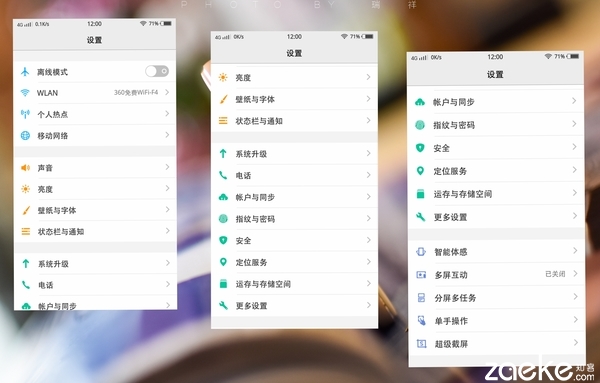
Task: Open the 超级截屏 label
Action: coord(451,344)
